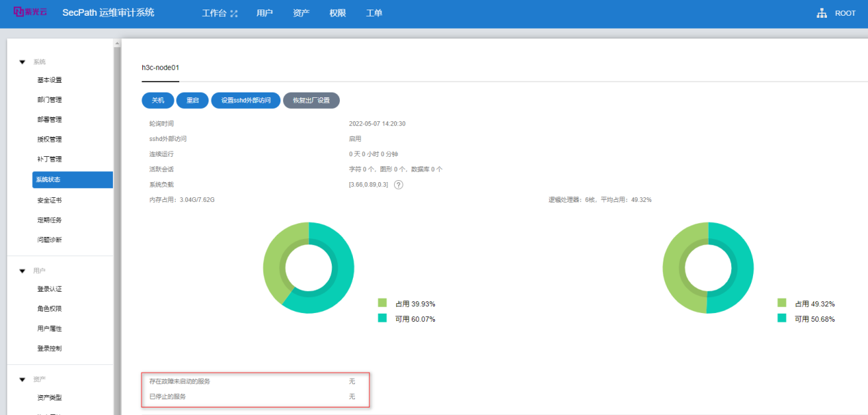Click the 0 天 0 小时 0 分钟 uptime value
This screenshot has width=868, height=415.
[373, 154]
